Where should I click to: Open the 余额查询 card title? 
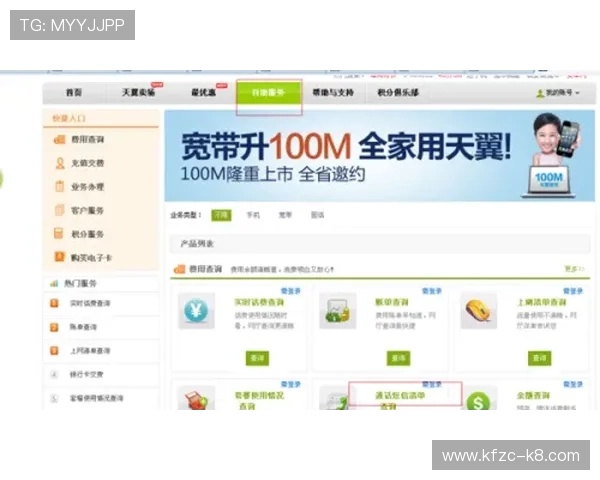pos(533,396)
